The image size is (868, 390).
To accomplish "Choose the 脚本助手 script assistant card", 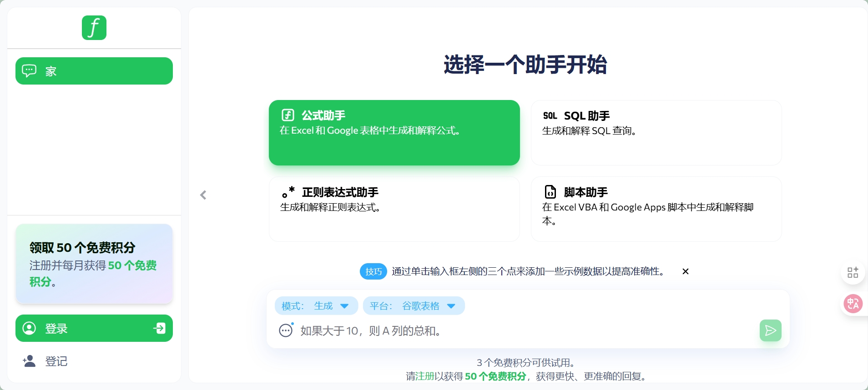I will [656, 209].
